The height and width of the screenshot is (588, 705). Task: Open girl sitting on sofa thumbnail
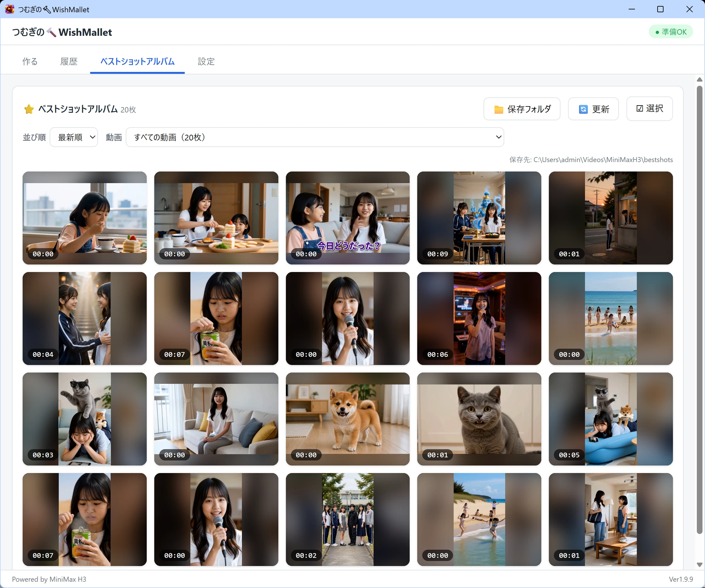tap(216, 419)
